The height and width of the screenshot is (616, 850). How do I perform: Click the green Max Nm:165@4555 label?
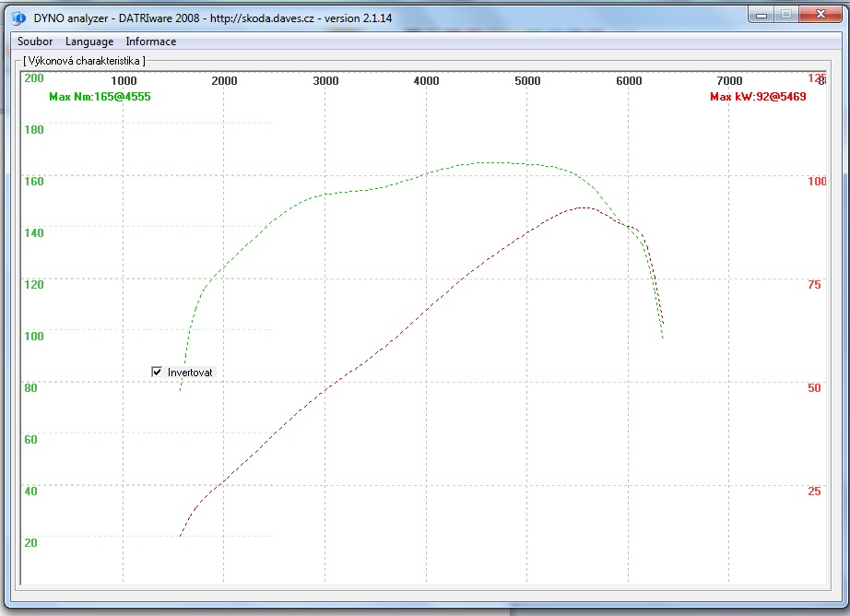coord(99,96)
